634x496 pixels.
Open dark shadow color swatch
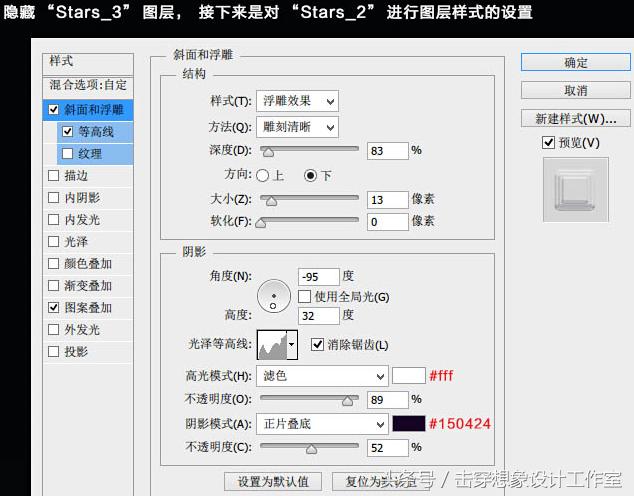click(x=409, y=423)
